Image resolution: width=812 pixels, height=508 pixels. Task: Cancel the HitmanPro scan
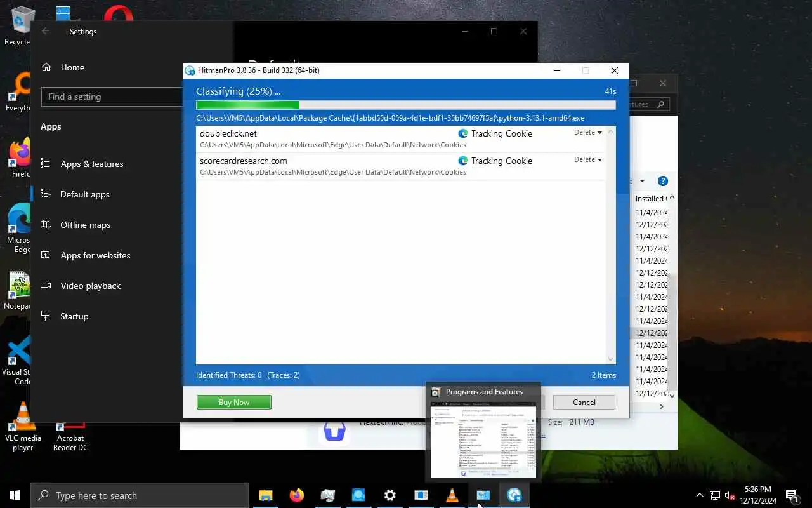(x=584, y=402)
